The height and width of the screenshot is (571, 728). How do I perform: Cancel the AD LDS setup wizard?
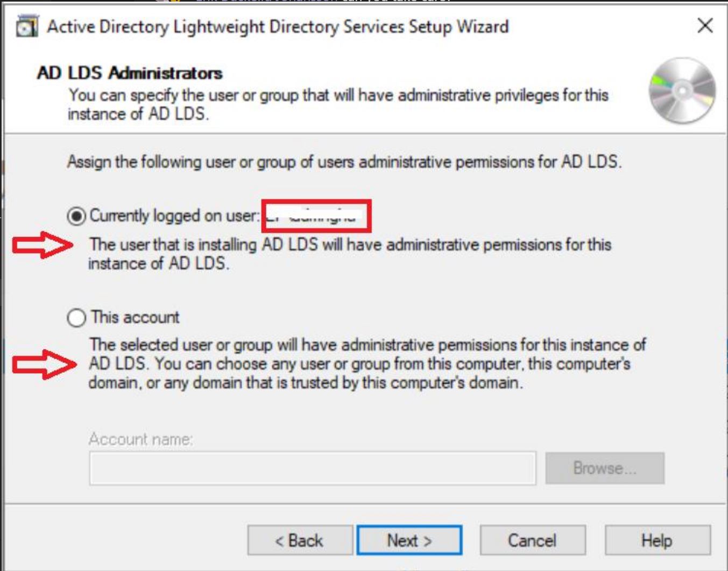[532, 540]
